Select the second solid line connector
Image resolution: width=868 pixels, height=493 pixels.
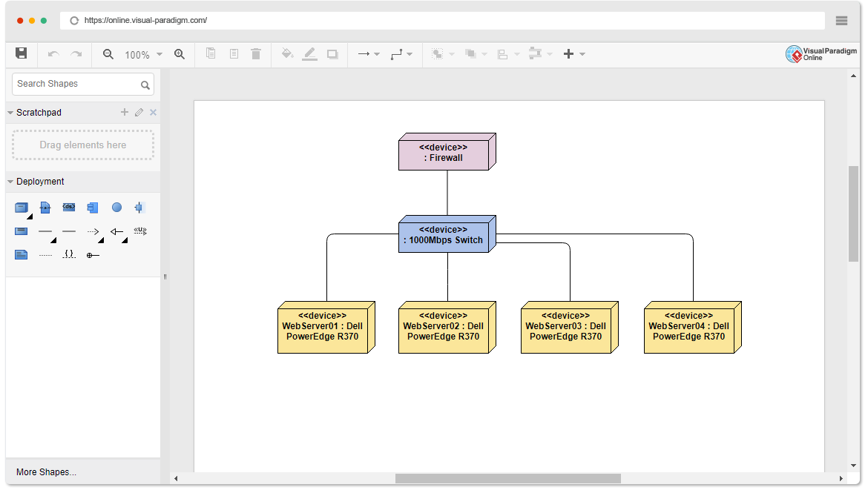[69, 231]
